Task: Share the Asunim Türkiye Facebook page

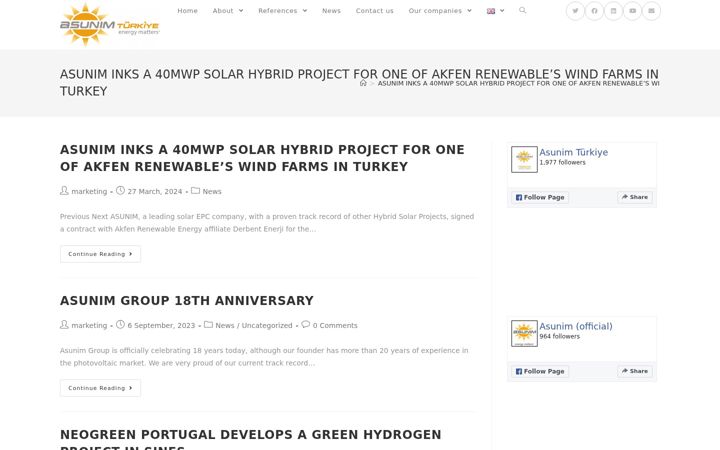Action: tap(635, 197)
